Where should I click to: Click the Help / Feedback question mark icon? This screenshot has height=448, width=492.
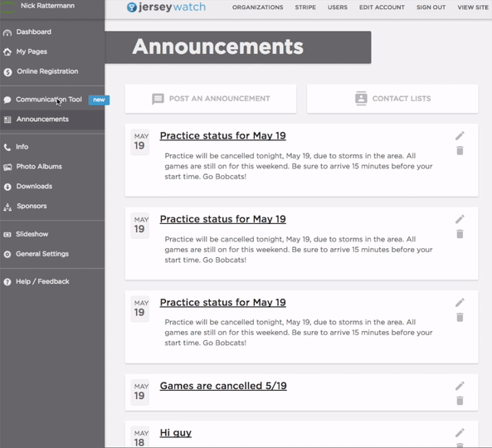pyautogui.click(x=7, y=282)
